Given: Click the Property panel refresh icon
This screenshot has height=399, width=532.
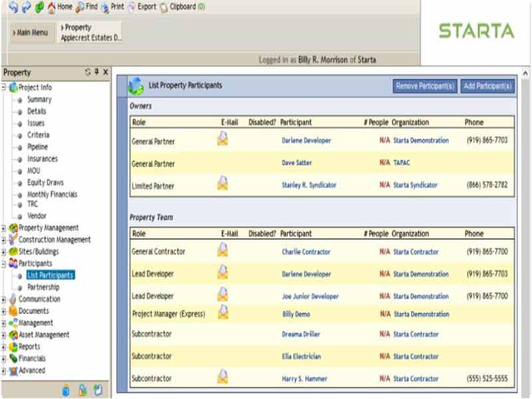Looking at the screenshot, I should [88, 72].
